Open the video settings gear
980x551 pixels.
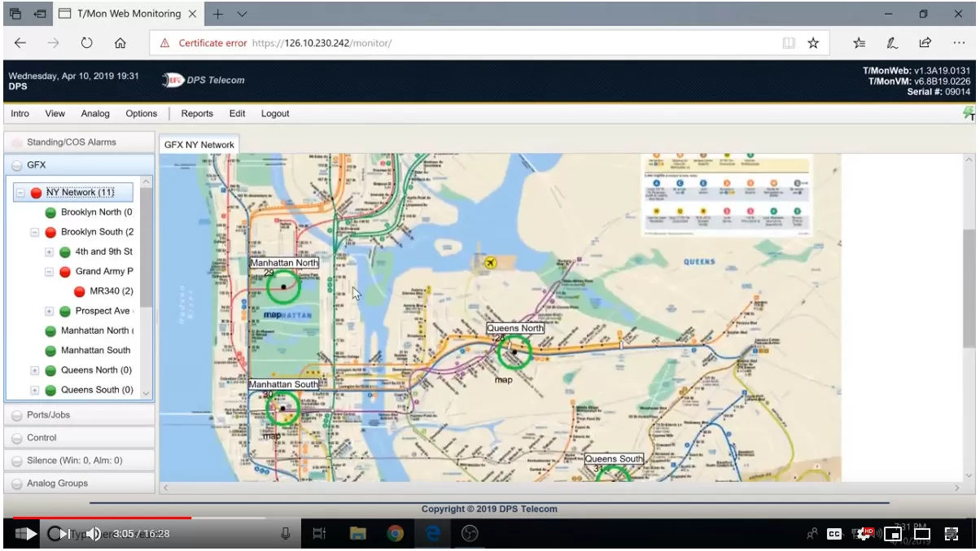(864, 534)
